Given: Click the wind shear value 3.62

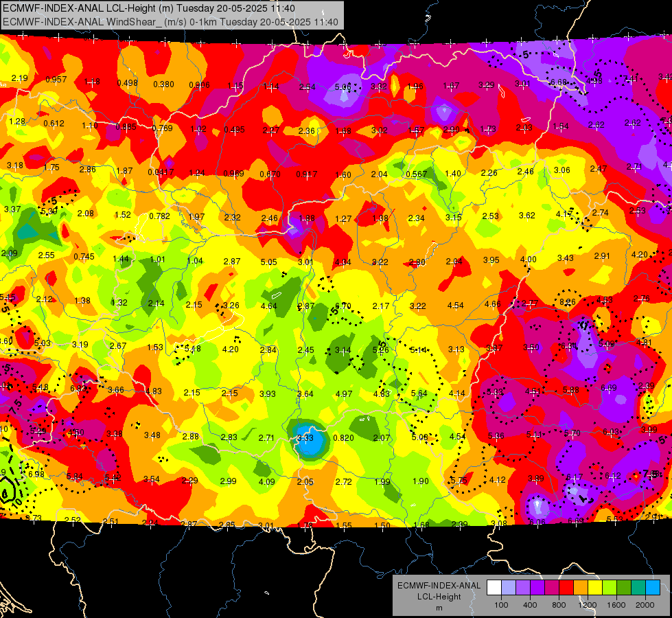Looking at the screenshot, I should 526,216.
